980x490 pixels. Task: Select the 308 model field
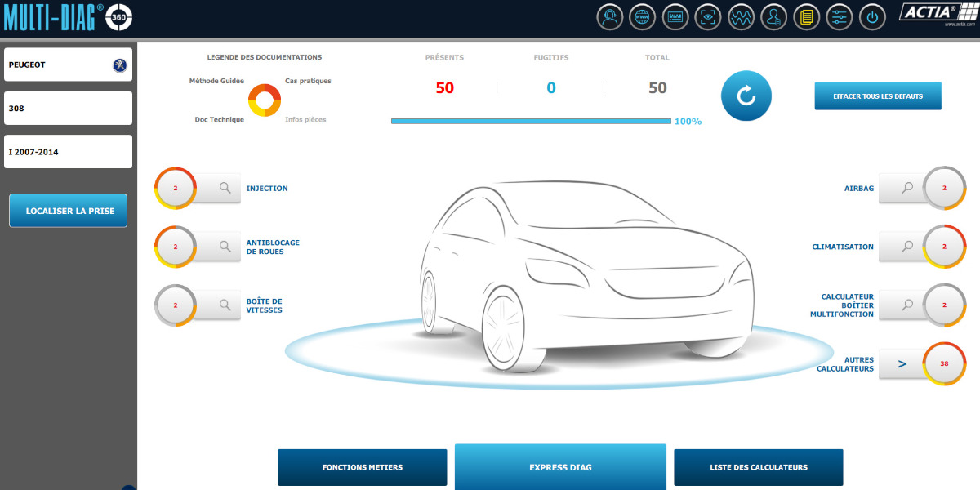(69, 108)
